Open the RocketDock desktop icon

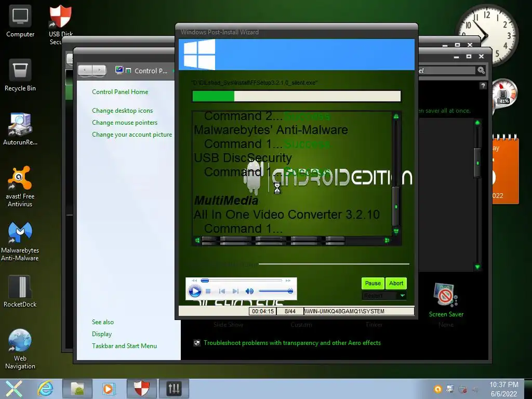pyautogui.click(x=20, y=291)
